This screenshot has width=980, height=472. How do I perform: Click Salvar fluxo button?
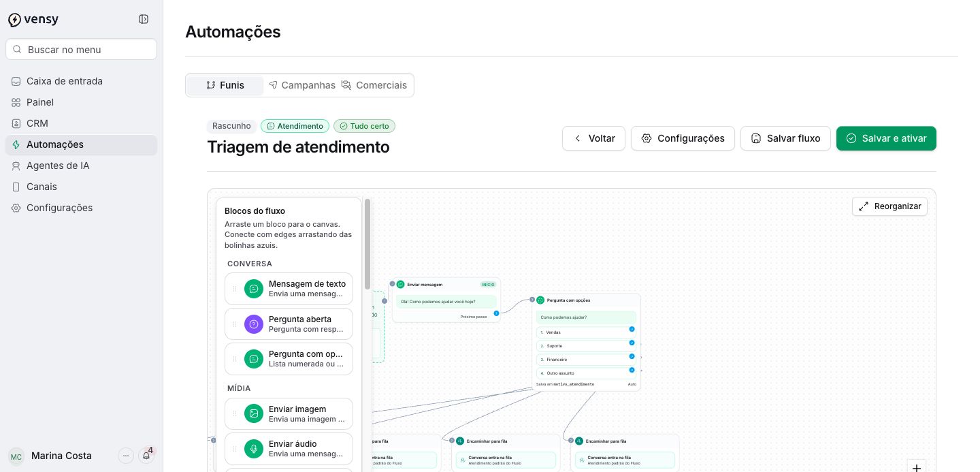785,138
